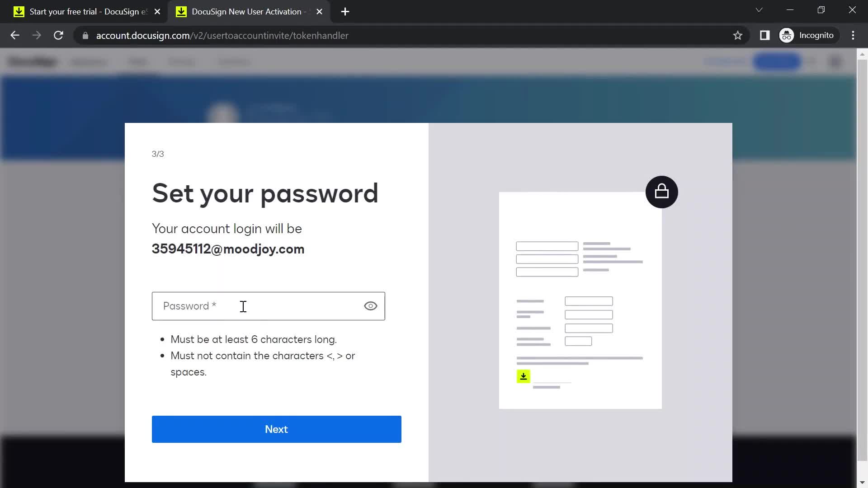Image resolution: width=868 pixels, height=488 pixels.
Task: Click the browser profile Incognito icon
Action: pos(787,34)
